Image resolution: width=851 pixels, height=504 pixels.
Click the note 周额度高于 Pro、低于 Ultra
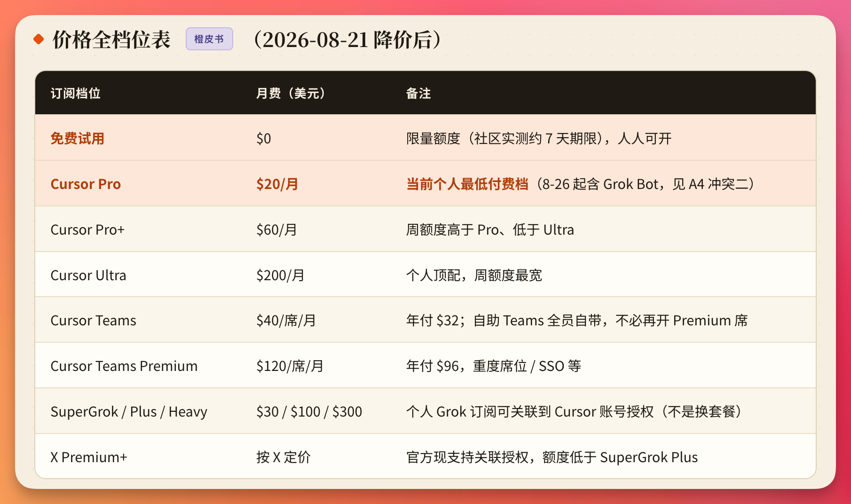(x=490, y=230)
